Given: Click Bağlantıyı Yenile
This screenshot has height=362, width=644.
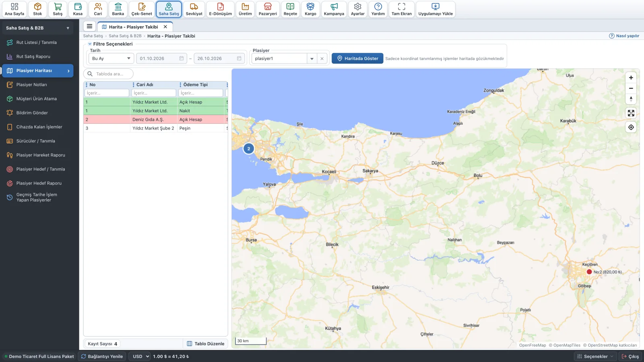Looking at the screenshot, I should (102, 356).
